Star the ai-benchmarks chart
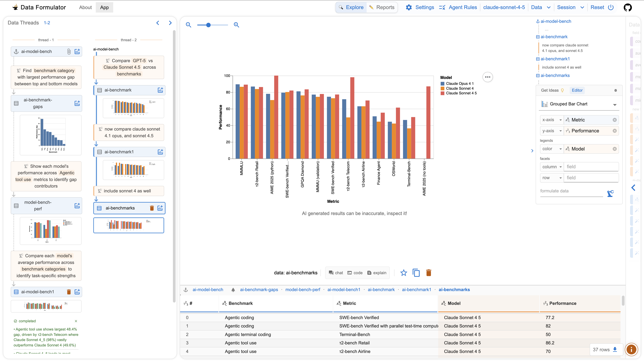The height and width of the screenshot is (362, 644). coord(403,273)
